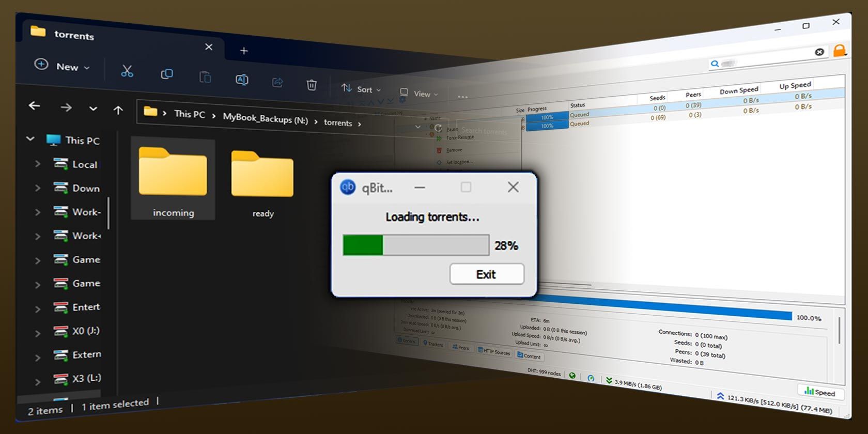
Task: Select the torrents tab title
Action: pos(74,35)
